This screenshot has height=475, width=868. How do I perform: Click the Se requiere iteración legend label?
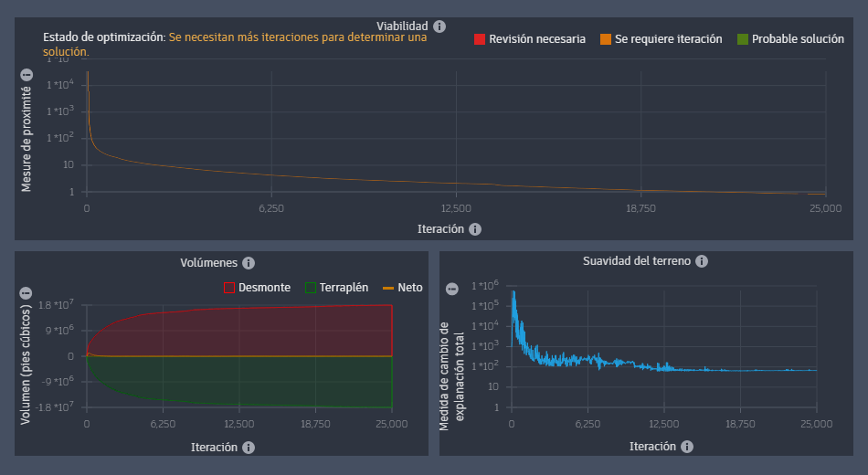pos(668,39)
